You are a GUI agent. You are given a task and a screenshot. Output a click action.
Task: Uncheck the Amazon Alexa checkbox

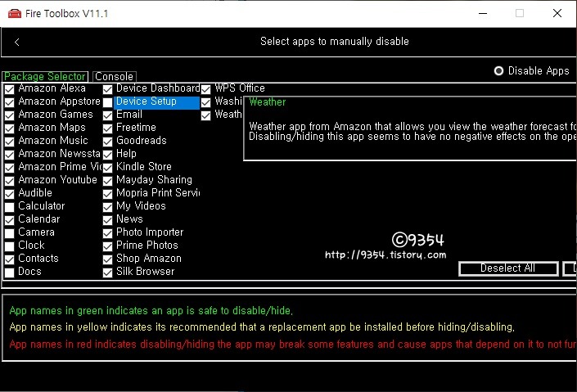pyautogui.click(x=10, y=89)
